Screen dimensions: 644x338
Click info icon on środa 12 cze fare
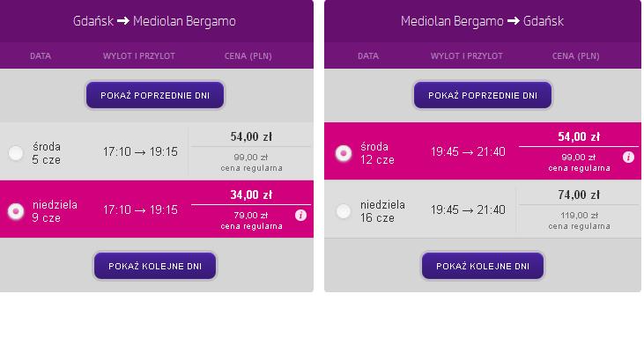point(628,157)
